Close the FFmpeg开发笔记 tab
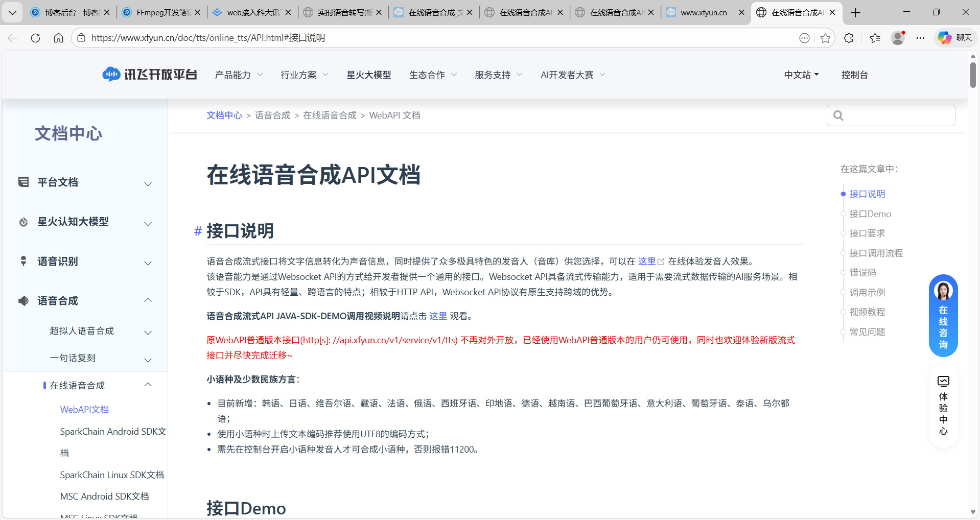 tap(198, 12)
